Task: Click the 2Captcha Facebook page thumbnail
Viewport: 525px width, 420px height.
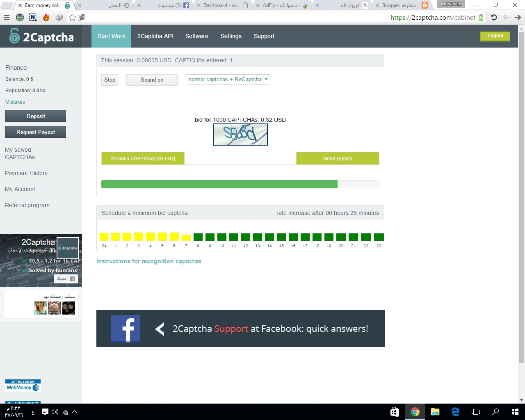Action: coord(68,248)
